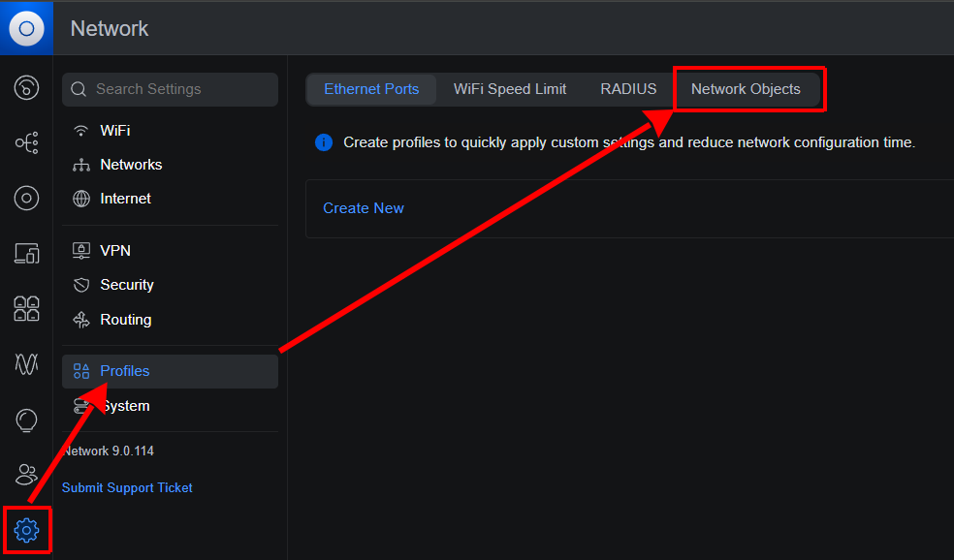Open the System Log lightbulb icon

[x=26, y=420]
